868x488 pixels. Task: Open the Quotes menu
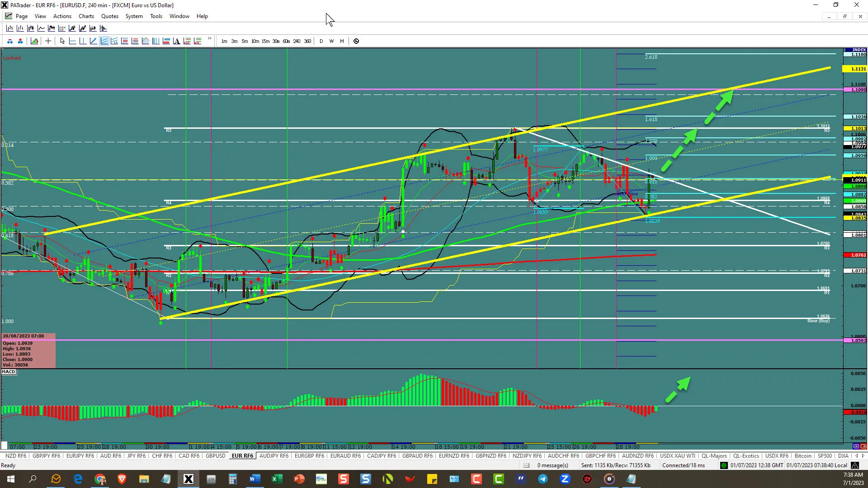110,16
